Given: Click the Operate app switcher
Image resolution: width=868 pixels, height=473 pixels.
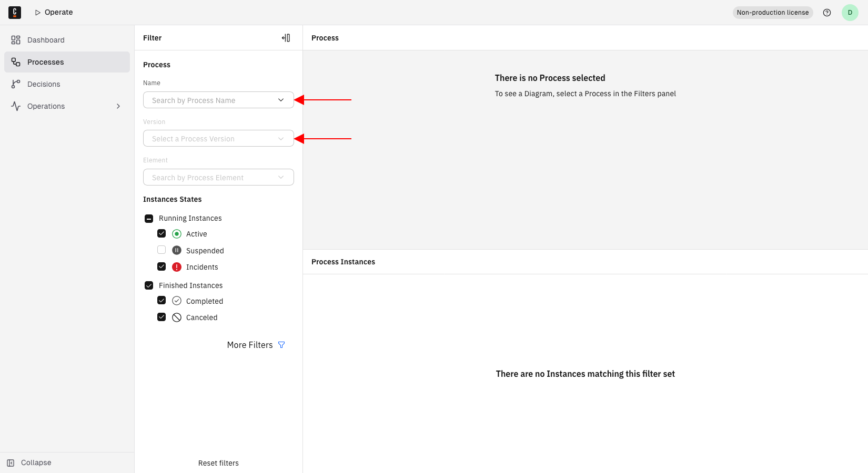Looking at the screenshot, I should pyautogui.click(x=54, y=12).
